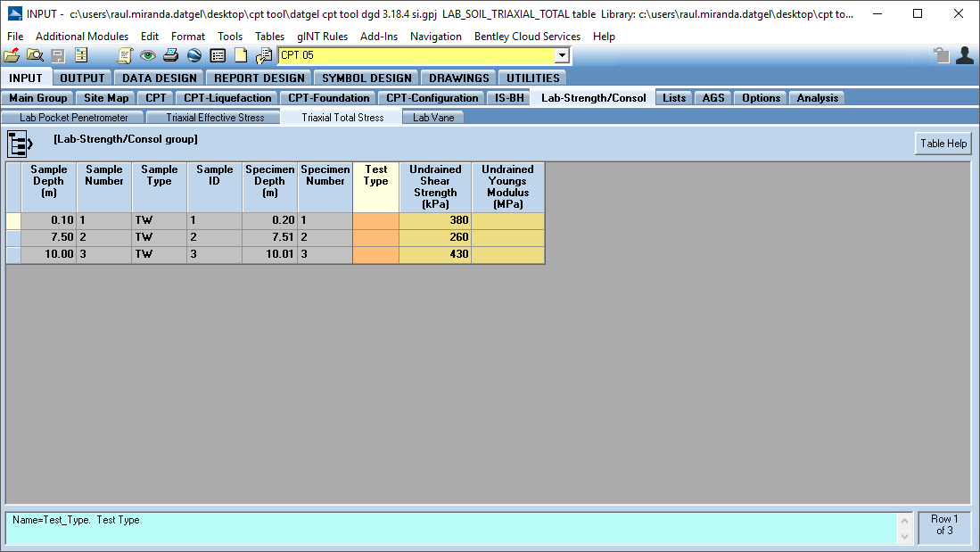Click the blue globe icon in toolbar
This screenshot has width=980, height=552.
click(x=194, y=55)
